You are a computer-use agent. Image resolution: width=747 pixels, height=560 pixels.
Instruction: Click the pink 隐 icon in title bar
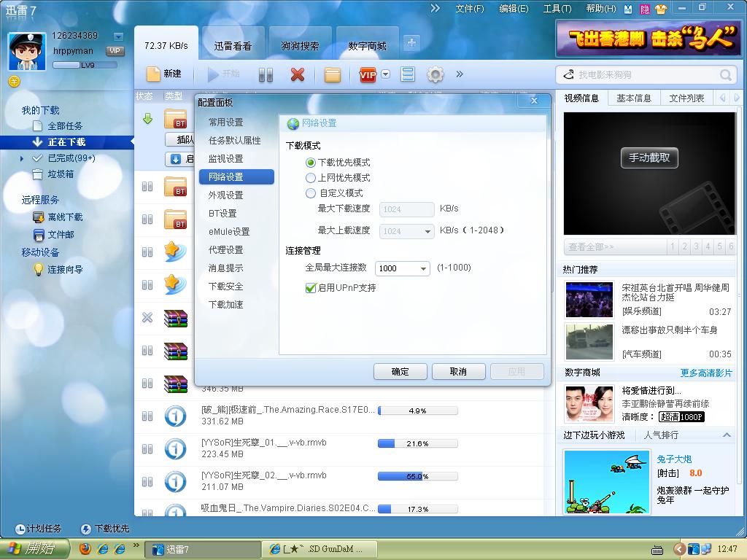click(x=645, y=9)
